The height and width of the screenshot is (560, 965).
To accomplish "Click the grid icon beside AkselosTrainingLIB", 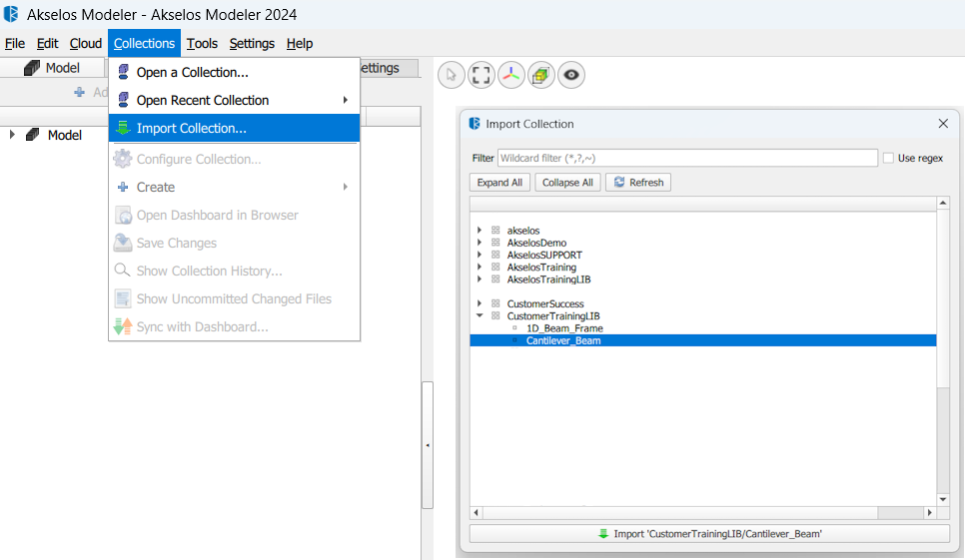I will (x=495, y=280).
